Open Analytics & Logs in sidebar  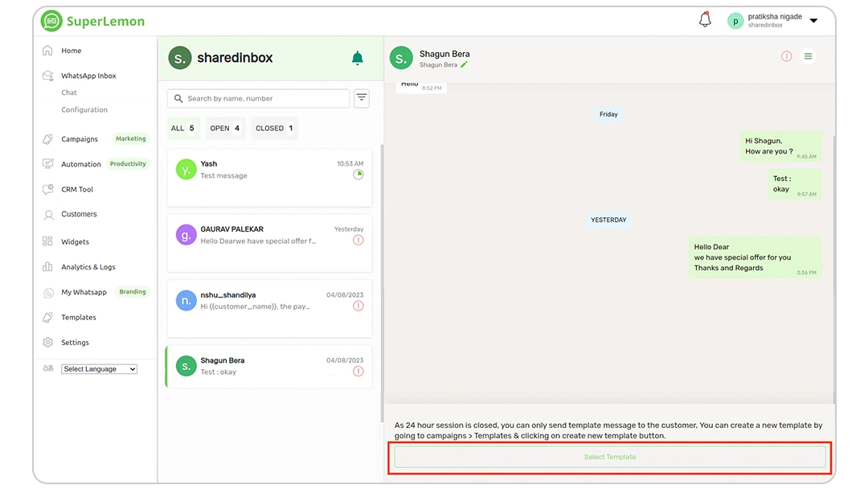(88, 267)
